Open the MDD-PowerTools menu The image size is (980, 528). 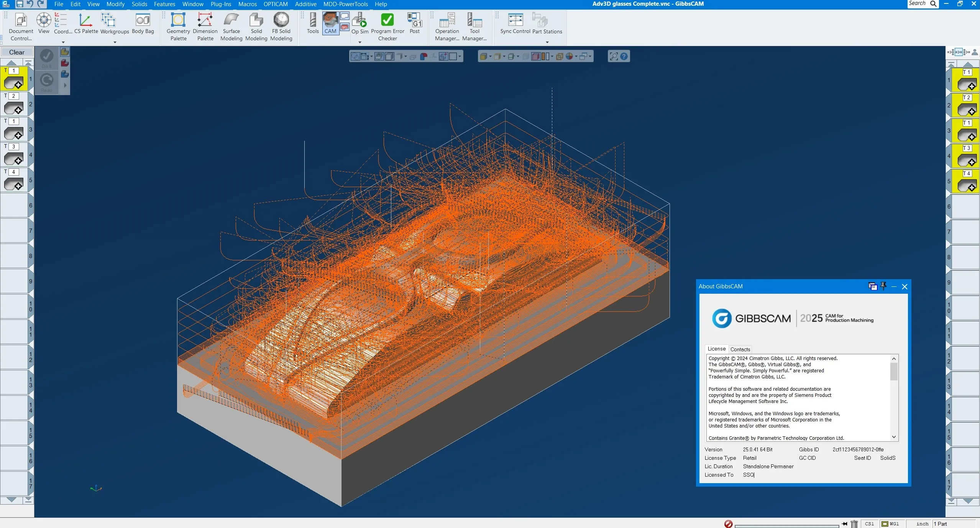[345, 4]
